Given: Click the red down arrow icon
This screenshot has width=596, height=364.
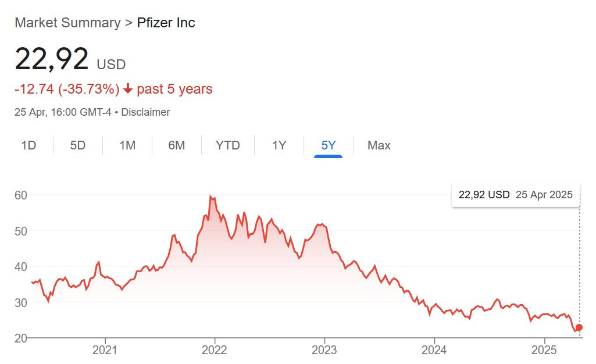Looking at the screenshot, I should pyautogui.click(x=128, y=90).
